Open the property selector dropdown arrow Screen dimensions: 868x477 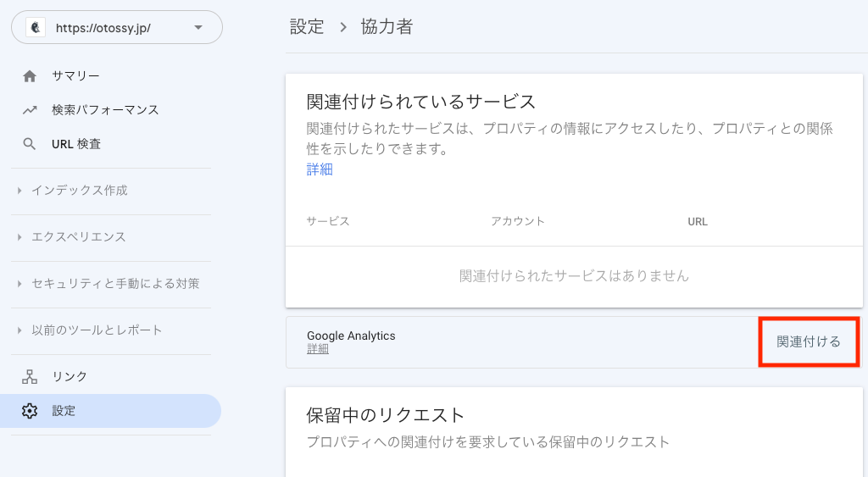198,28
